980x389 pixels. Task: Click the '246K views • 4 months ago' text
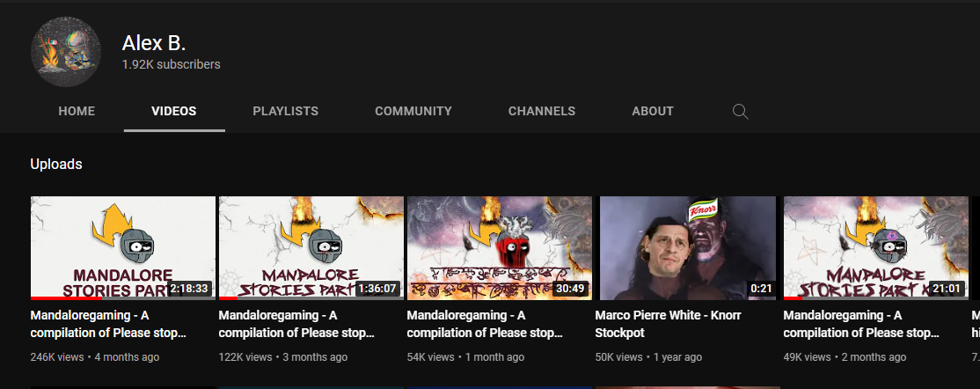point(95,357)
